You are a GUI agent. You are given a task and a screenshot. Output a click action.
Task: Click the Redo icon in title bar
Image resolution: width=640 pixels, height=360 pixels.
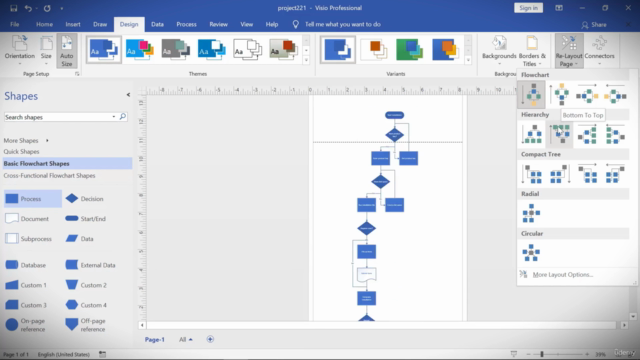[47, 8]
